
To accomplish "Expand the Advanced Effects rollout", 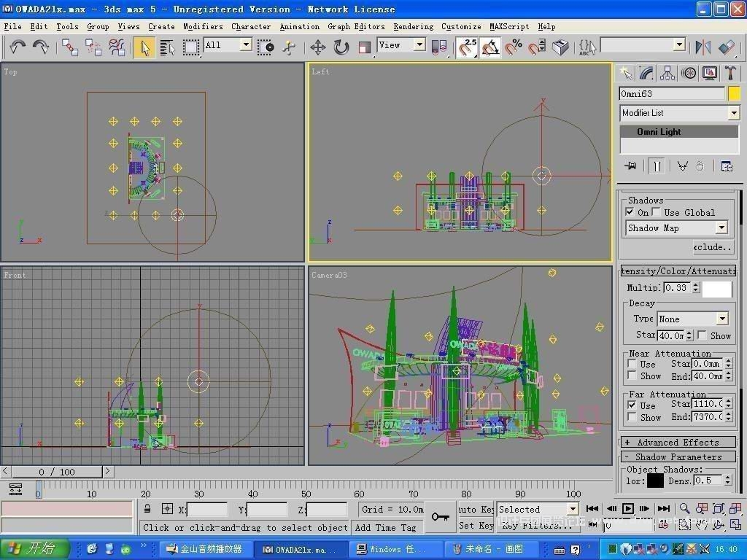I will coord(678,443).
